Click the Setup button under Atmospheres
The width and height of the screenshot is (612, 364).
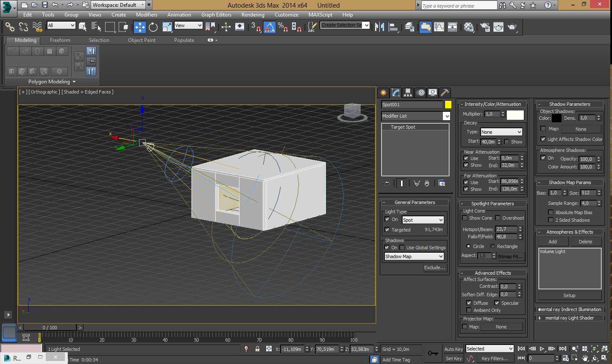click(x=569, y=295)
